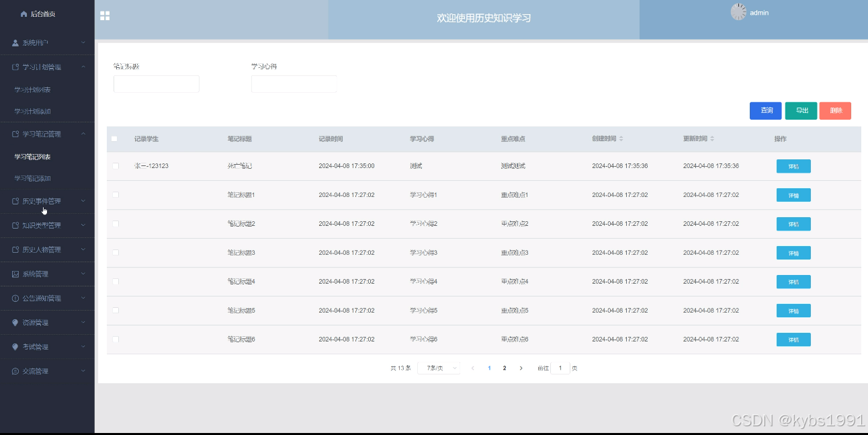This screenshot has height=435, width=868.
Task: Expand 系统用户 with its chevron
Action: 83,43
